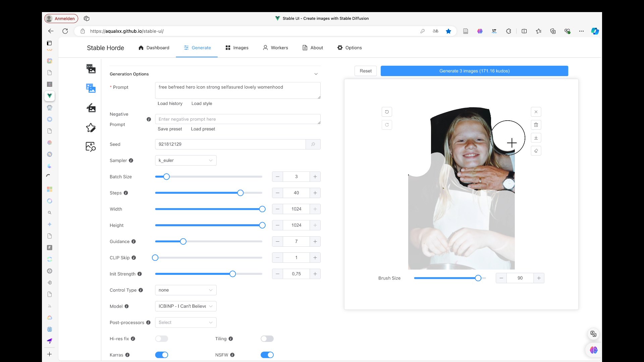Select the text-to-image generation icon
This screenshot has height=362, width=644.
91,69
